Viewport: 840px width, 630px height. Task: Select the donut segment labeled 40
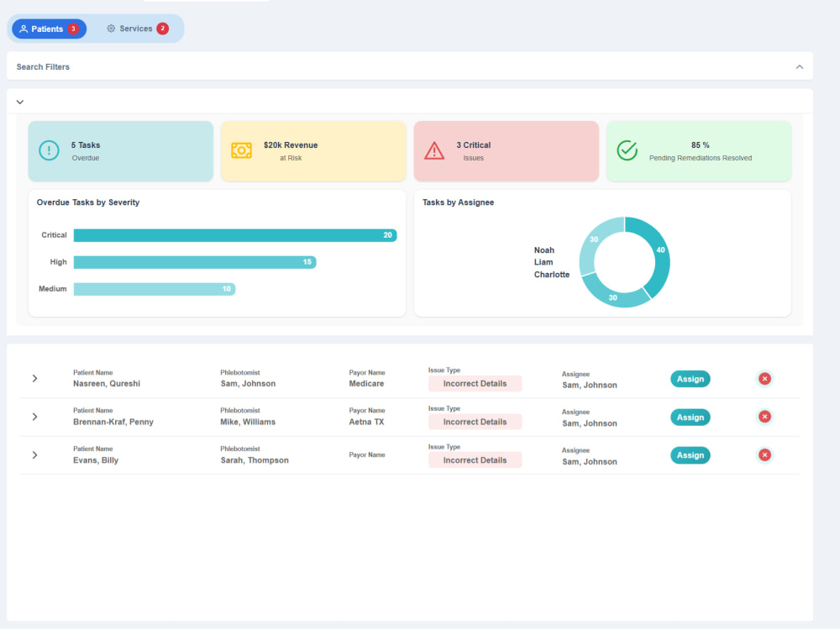pyautogui.click(x=661, y=250)
